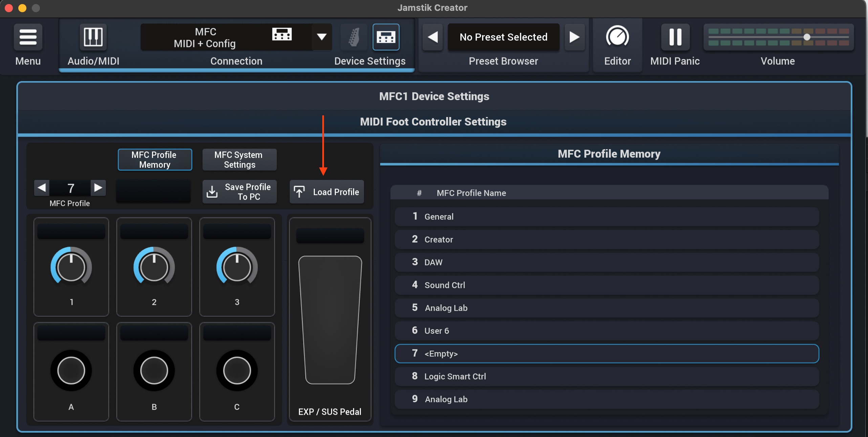This screenshot has width=868, height=437.
Task: Click the Load Profile button
Action: point(327,192)
